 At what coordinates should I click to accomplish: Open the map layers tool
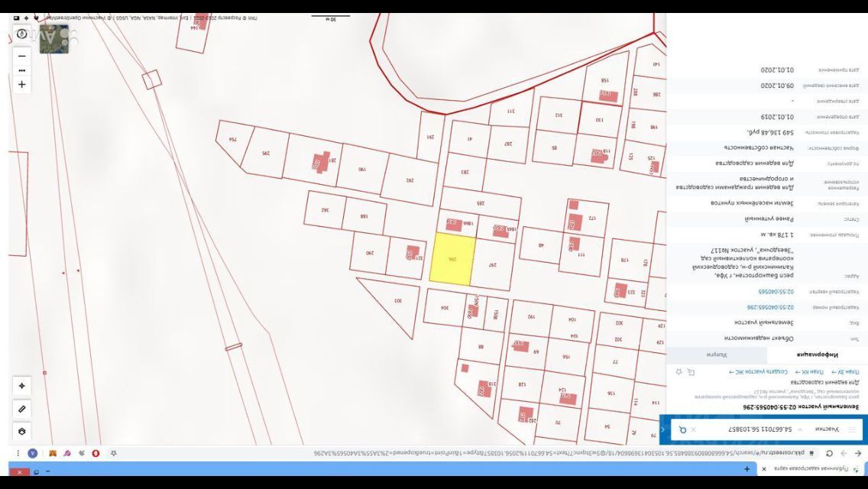pos(21,431)
